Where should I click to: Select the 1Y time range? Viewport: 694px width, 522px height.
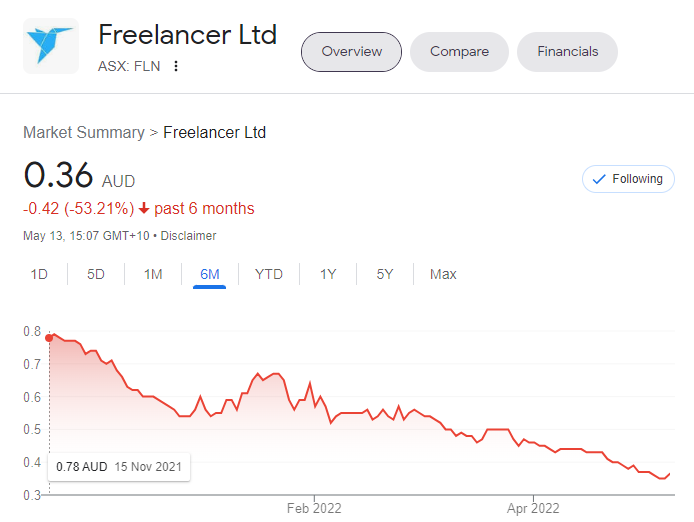tap(328, 274)
